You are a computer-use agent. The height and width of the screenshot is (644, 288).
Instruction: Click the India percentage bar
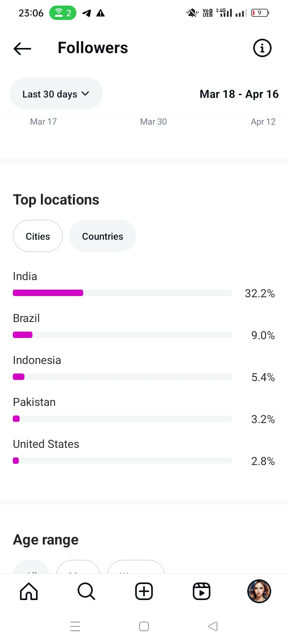click(122, 293)
